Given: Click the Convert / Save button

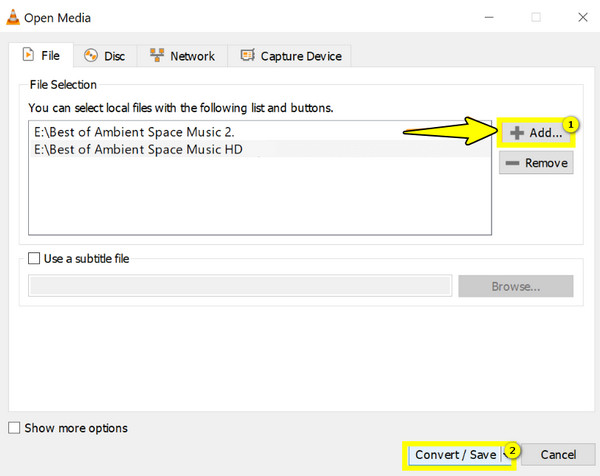Looking at the screenshot, I should click(x=454, y=455).
